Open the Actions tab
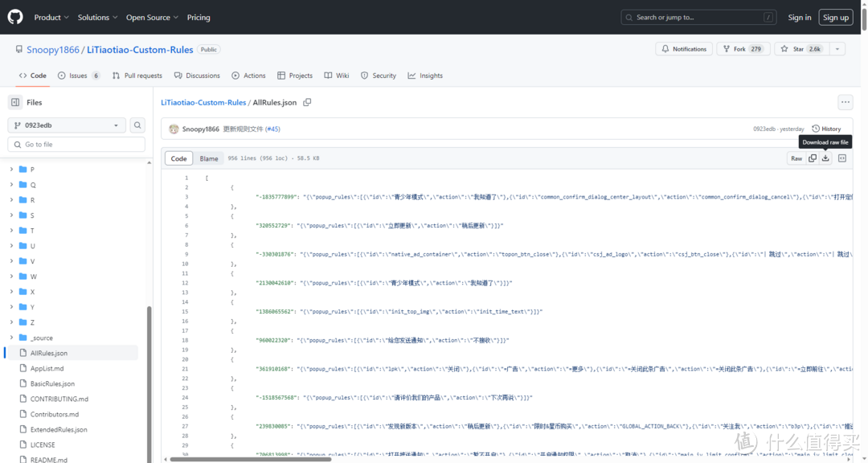The image size is (868, 463). pos(248,76)
